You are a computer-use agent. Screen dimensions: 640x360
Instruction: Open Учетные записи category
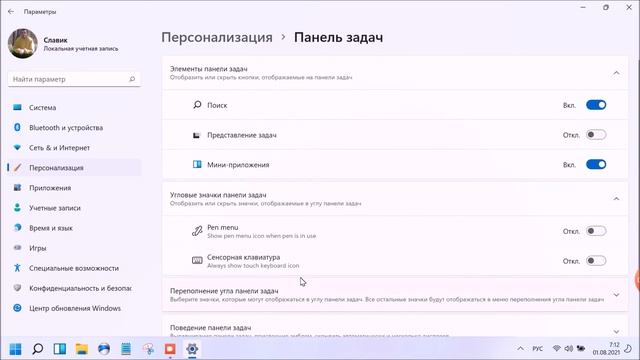tap(74, 208)
